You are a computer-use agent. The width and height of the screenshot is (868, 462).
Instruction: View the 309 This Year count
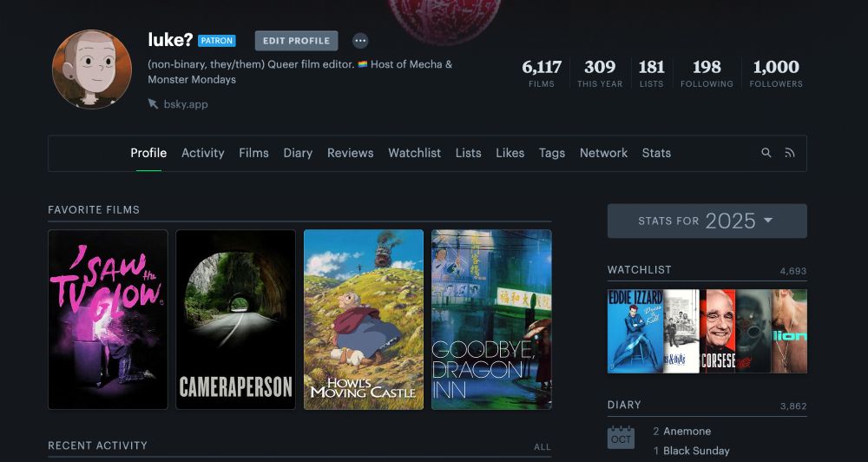(600, 73)
